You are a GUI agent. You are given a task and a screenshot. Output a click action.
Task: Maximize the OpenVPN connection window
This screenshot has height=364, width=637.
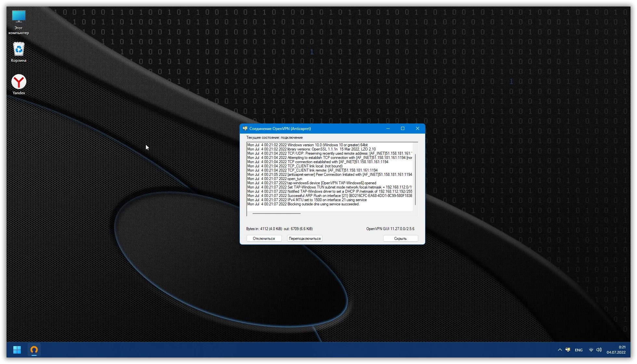[x=403, y=129]
